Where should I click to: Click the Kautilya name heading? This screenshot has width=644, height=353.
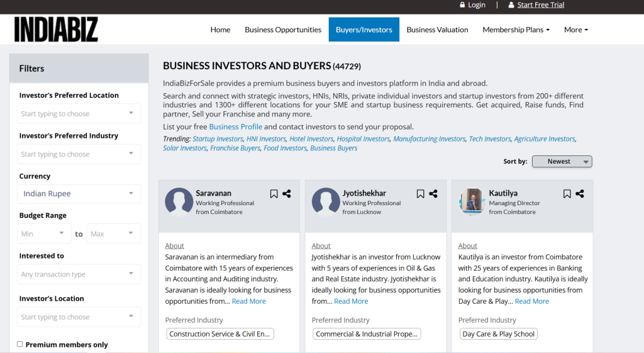503,193
